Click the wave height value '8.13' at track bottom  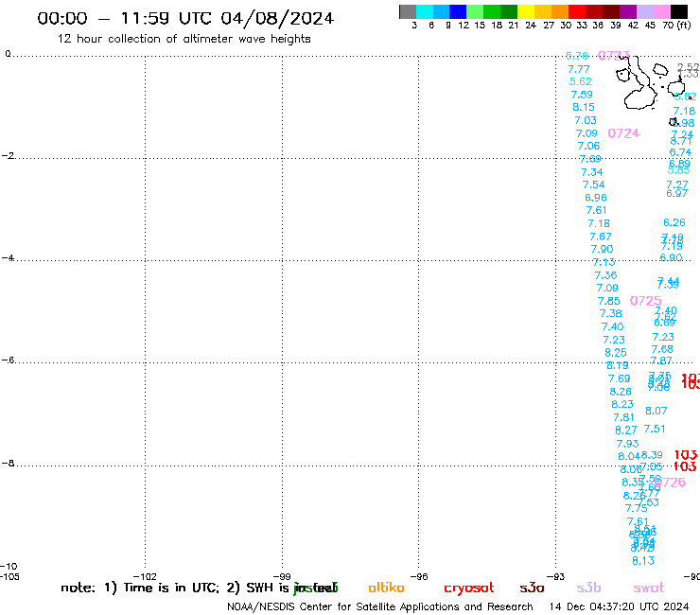(643, 561)
